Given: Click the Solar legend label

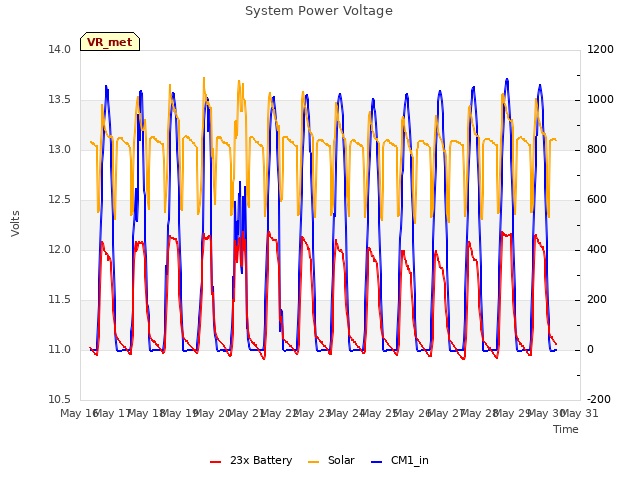Looking at the screenshot, I should (341, 460).
